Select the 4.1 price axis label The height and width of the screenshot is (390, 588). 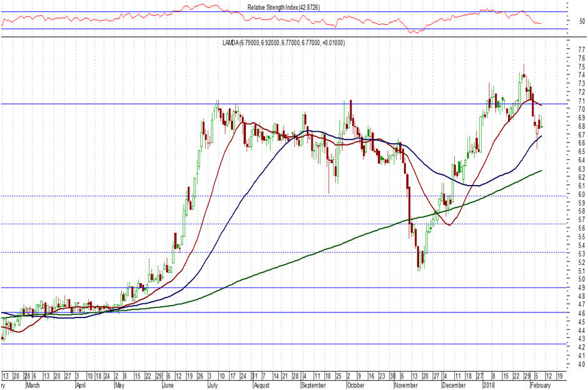point(582,356)
